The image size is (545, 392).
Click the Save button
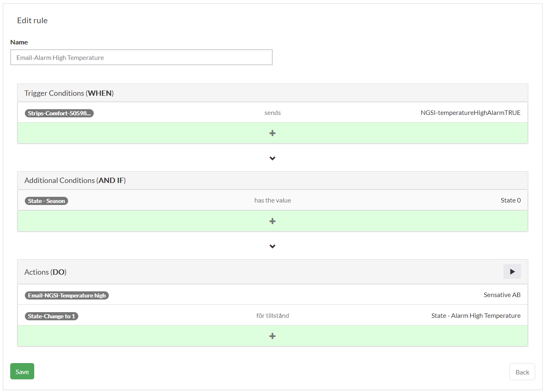pos(22,371)
